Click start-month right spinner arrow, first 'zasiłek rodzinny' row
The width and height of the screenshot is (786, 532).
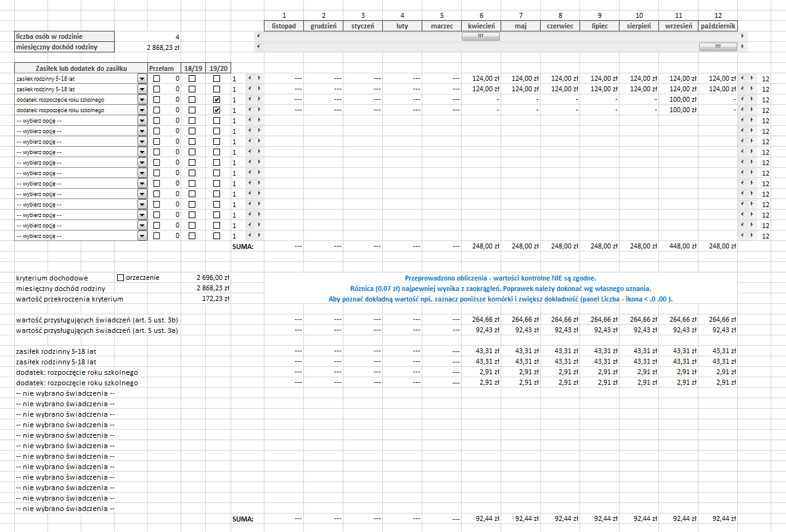click(259, 79)
